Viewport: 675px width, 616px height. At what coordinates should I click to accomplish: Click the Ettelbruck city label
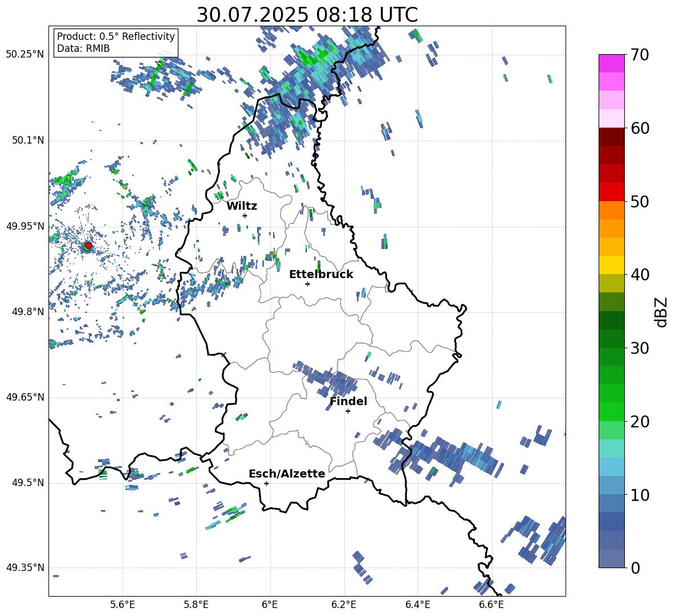(321, 275)
